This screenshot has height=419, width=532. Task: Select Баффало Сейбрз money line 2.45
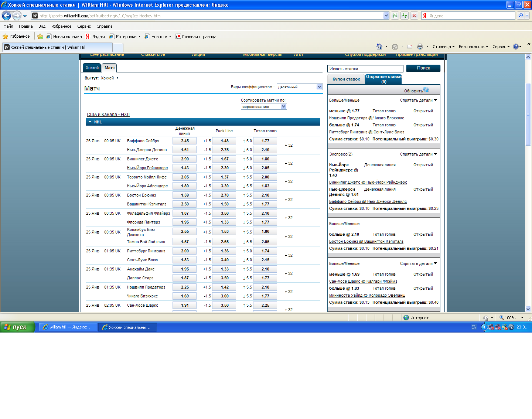(x=185, y=141)
